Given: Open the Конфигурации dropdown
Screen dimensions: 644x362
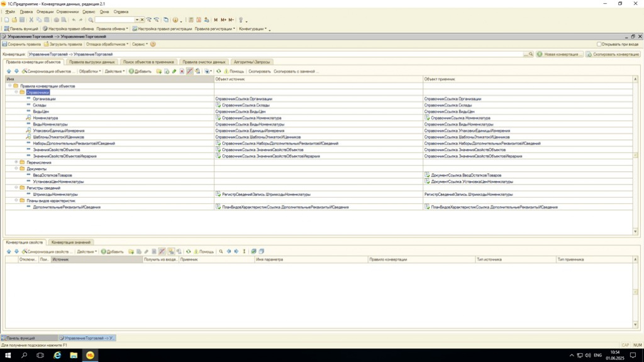Looking at the screenshot, I should point(253,29).
